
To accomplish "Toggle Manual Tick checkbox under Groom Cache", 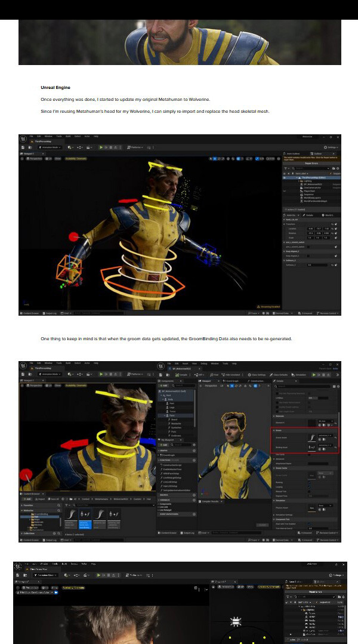I will click(309, 491).
